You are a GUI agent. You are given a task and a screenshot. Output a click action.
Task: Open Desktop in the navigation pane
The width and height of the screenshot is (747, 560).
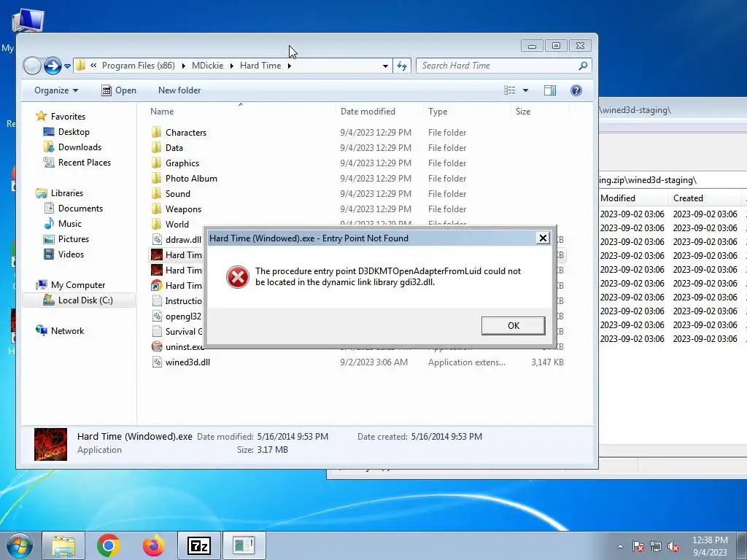click(x=74, y=131)
